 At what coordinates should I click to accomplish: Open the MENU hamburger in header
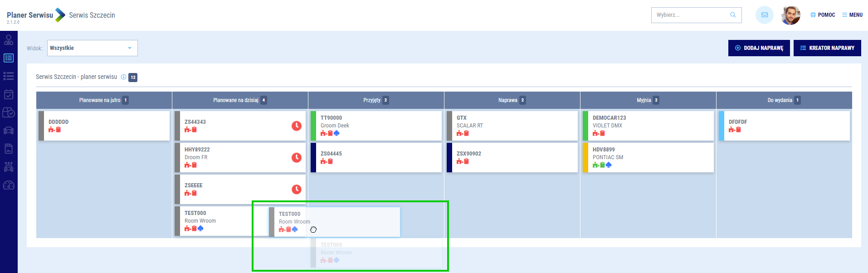pyautogui.click(x=852, y=15)
